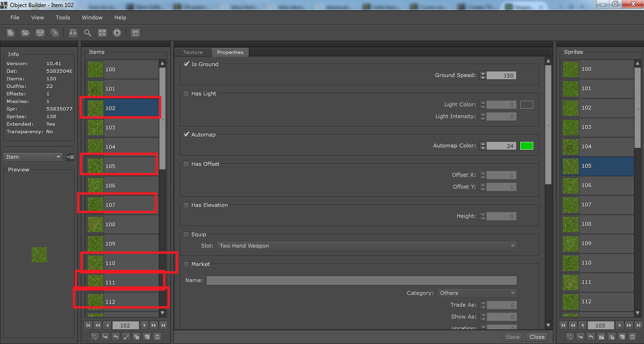
Task: Click the Light Color swatch
Action: pos(527,104)
